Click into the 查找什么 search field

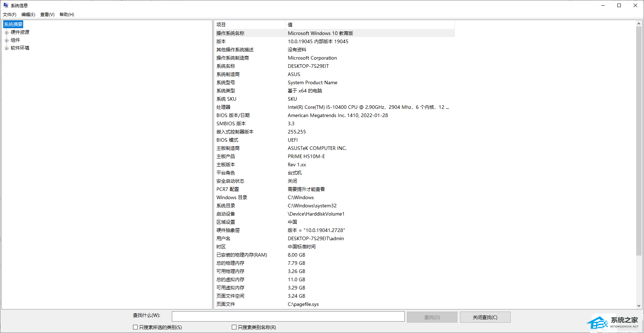(x=288, y=317)
